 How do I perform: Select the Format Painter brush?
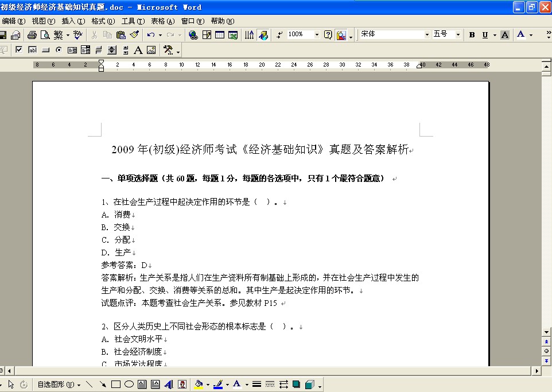(x=134, y=35)
